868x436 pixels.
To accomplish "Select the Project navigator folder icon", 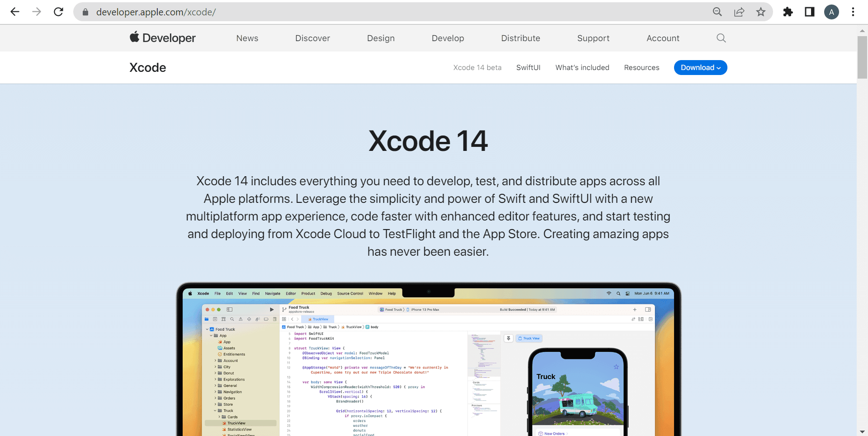I will click(207, 319).
